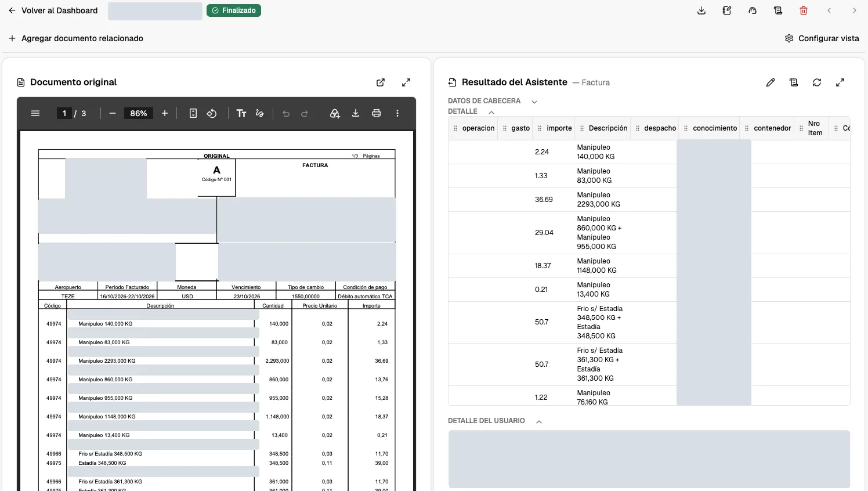The image size is (868, 491).
Task: Click the PDF redo arrow
Action: (305, 113)
